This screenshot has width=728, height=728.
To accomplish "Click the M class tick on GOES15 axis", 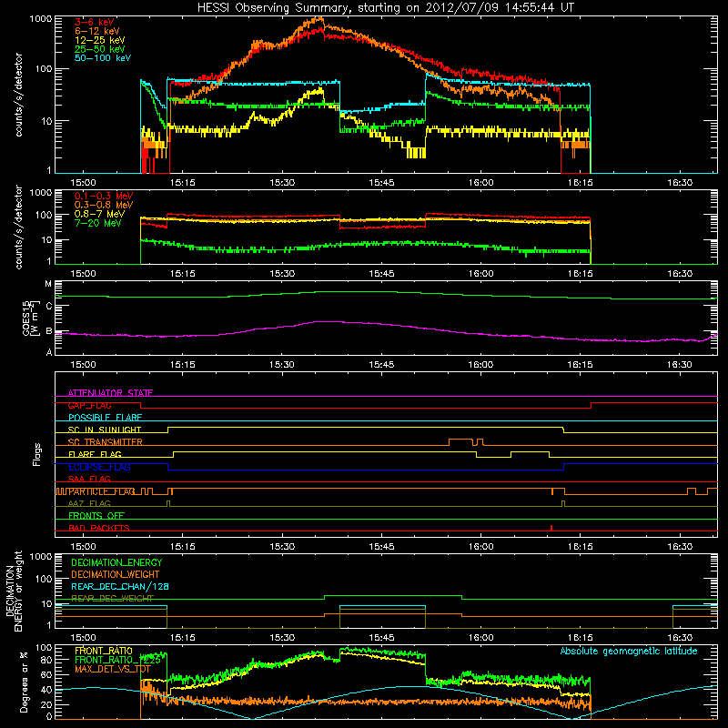I will tap(48, 284).
